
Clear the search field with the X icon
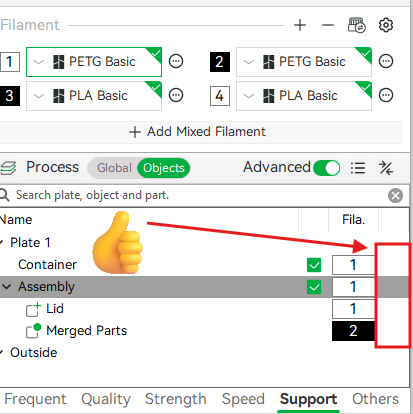[395, 196]
